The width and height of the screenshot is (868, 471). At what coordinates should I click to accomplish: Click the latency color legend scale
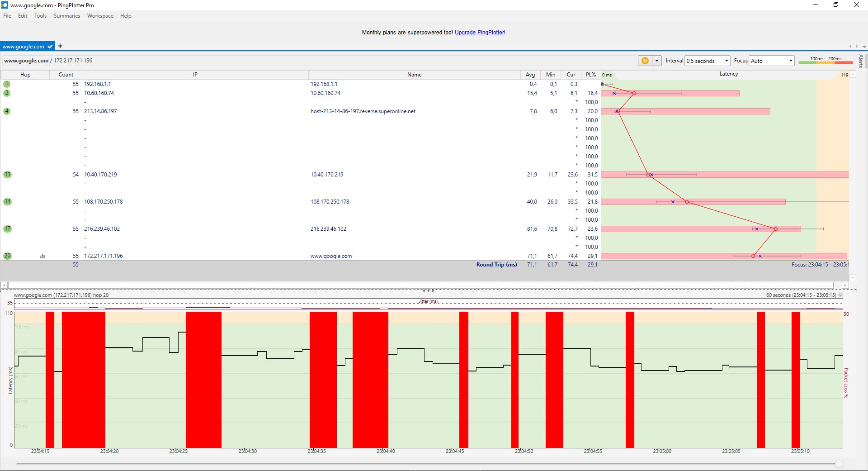[x=826, y=61]
